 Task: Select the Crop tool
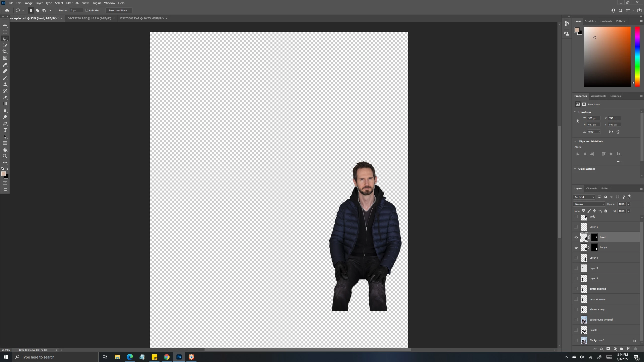coord(5,52)
